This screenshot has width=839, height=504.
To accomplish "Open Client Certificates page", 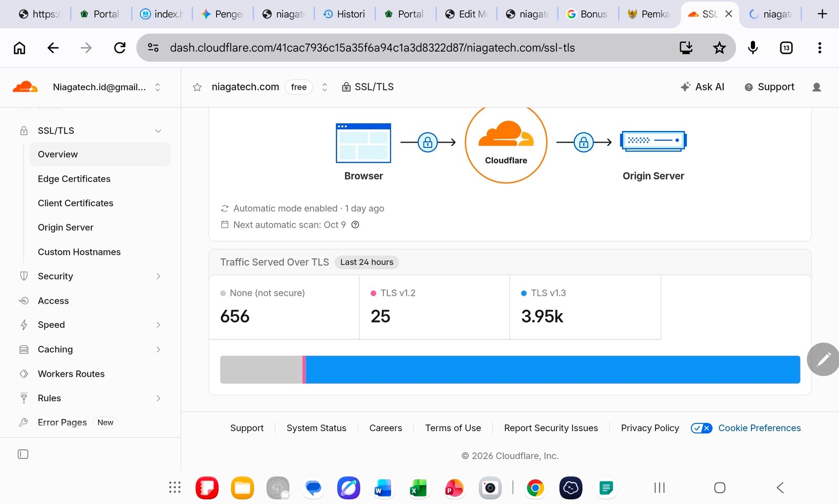I will pyautogui.click(x=76, y=203).
